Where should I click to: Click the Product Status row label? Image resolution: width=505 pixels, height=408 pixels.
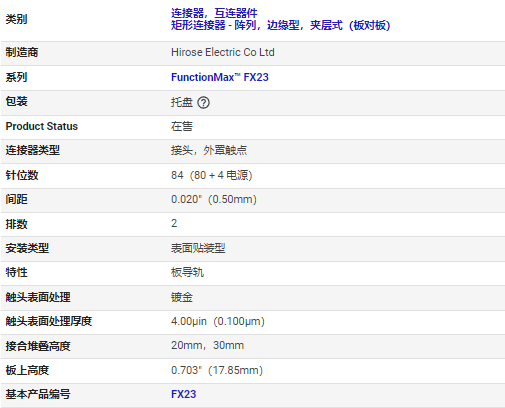coord(42,126)
